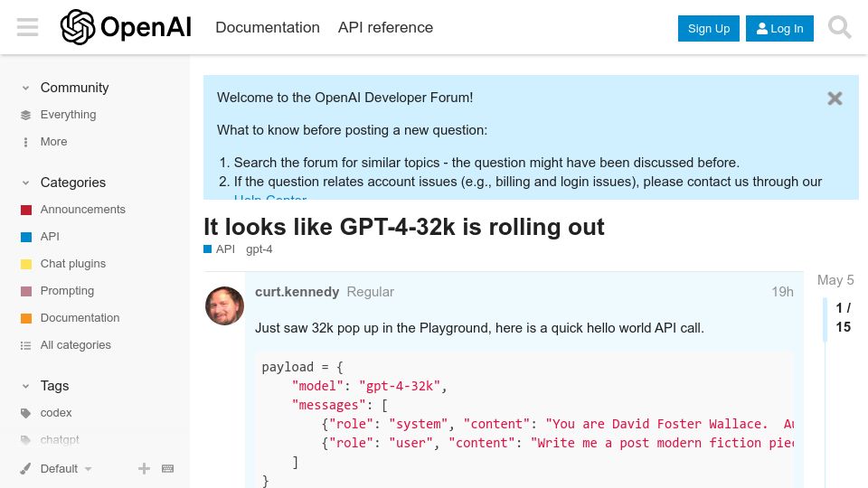Click the More vertical dots icon
This screenshot has height=488, width=868.
click(x=25, y=142)
